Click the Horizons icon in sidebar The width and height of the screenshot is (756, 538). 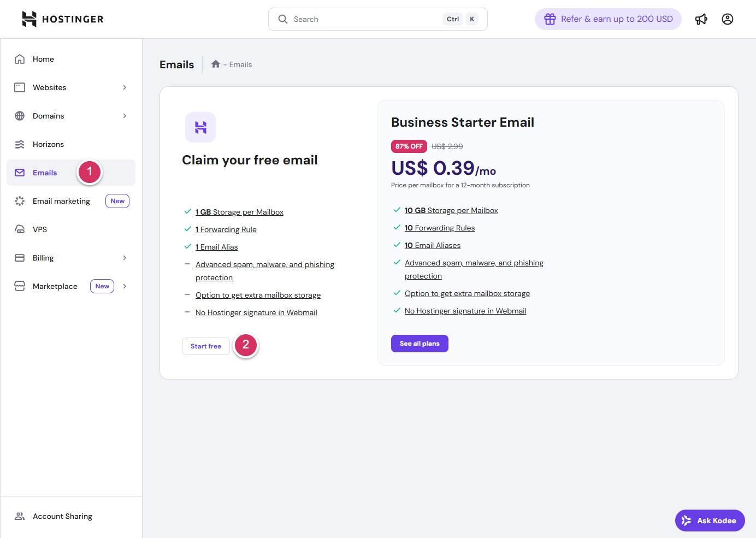coord(20,144)
